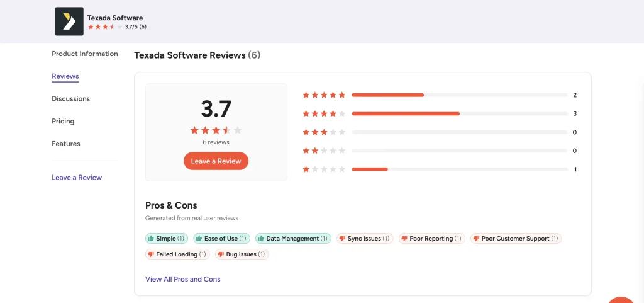This screenshot has width=644, height=303.
Task: Select the Reviews sidebar item
Action: pos(65,76)
